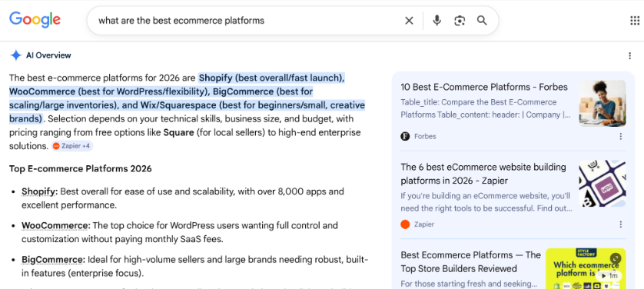This screenshot has height=289, width=644.
Task: Open three-dot menu for Forbes source
Action: click(621, 136)
